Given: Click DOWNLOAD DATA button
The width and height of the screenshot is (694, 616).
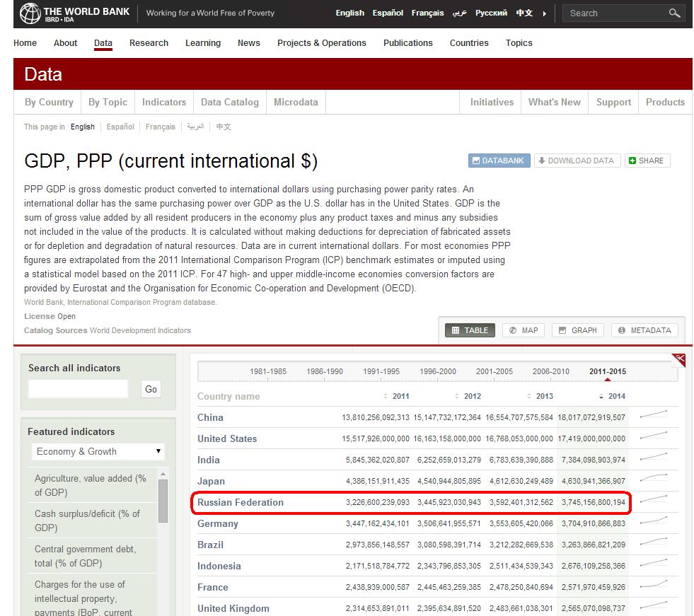Looking at the screenshot, I should point(577,161).
